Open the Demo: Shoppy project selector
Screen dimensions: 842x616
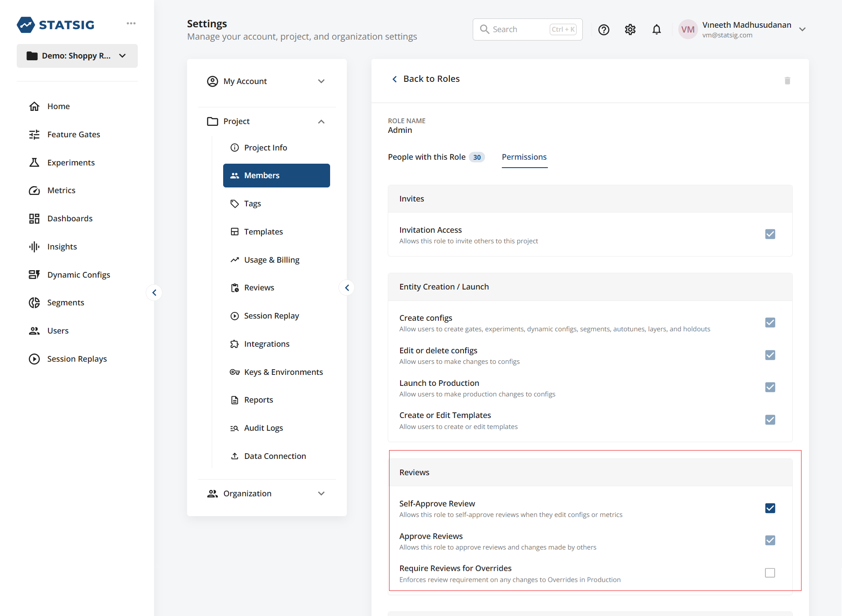[77, 55]
